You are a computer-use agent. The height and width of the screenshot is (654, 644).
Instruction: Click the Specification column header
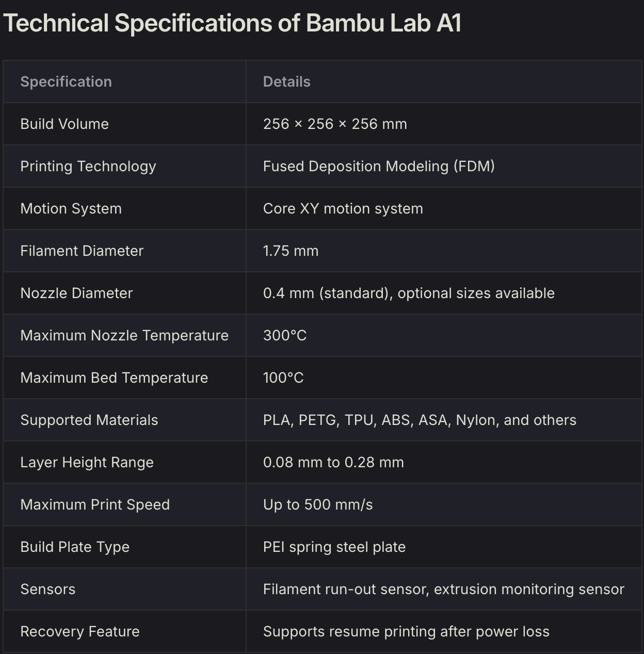66,81
